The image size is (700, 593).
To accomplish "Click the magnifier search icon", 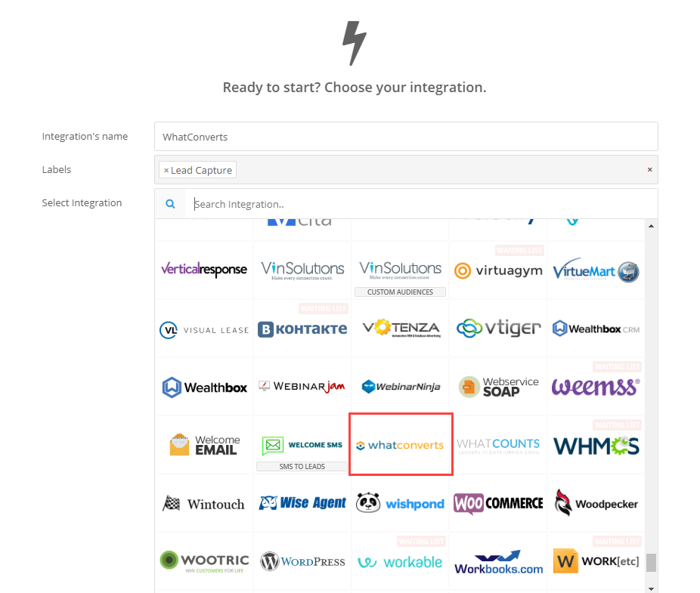I will tap(170, 204).
